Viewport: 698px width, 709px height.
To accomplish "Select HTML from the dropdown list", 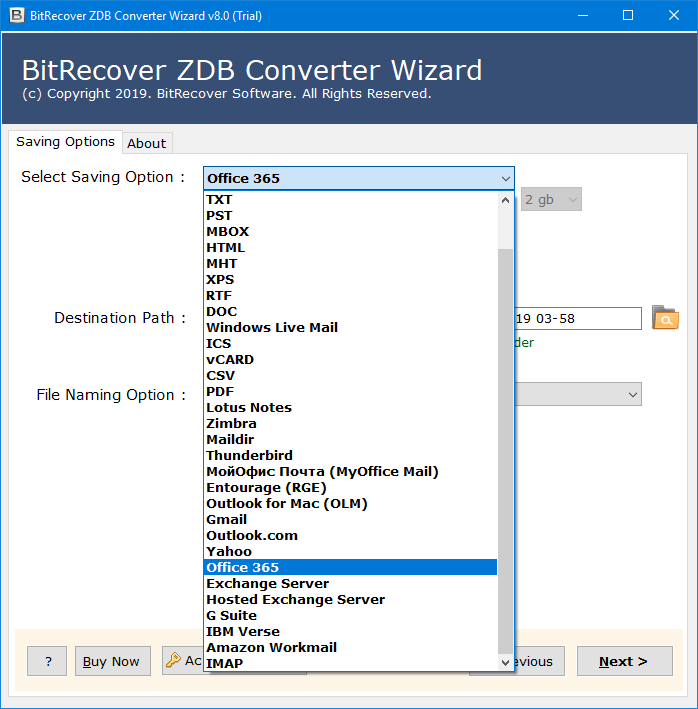I will [x=350, y=247].
